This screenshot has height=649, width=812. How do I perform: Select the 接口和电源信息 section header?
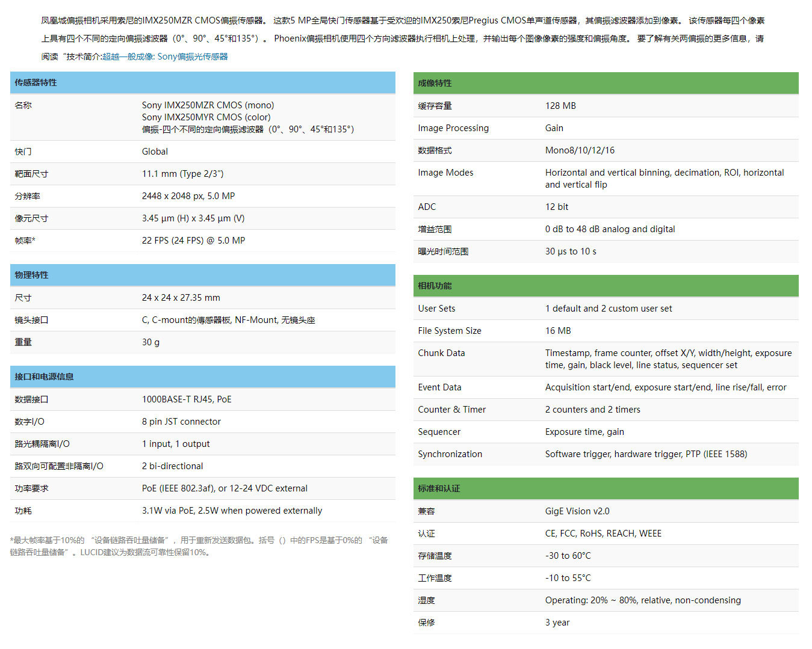tap(44, 377)
